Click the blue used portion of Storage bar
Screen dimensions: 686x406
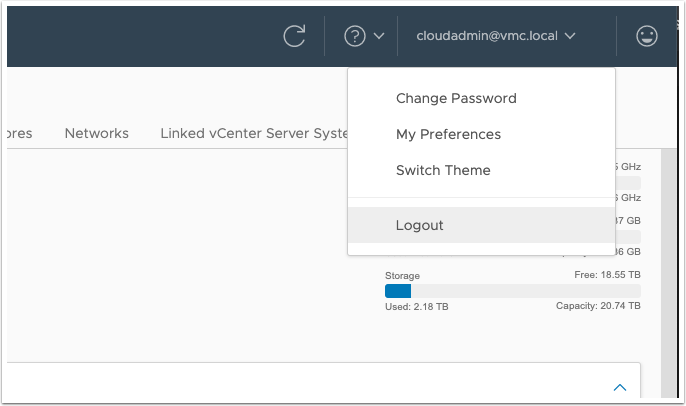[398, 290]
